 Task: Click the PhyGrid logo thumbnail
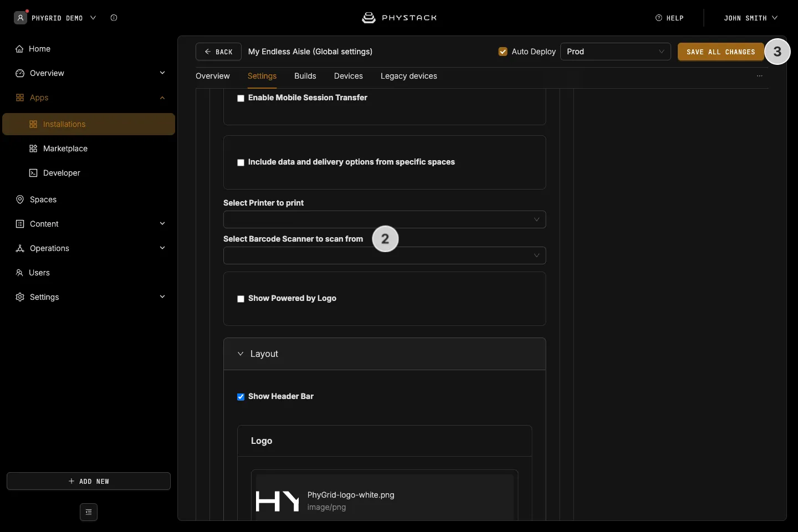(278, 501)
